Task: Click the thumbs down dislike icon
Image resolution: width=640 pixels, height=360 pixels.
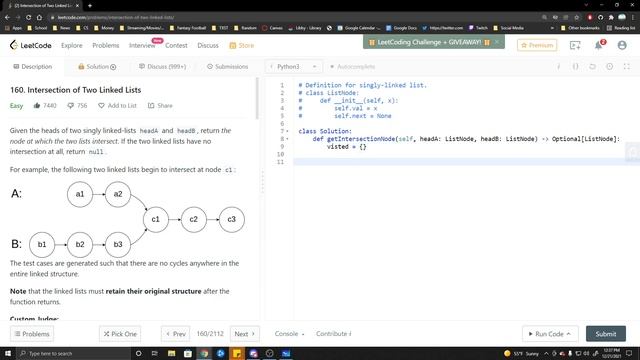Action: (71, 106)
